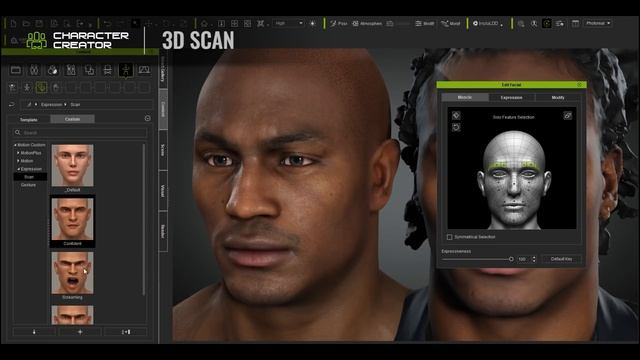Open the quality dropdown in top toolbar
Screen dimensions: 640x360
click(289, 23)
